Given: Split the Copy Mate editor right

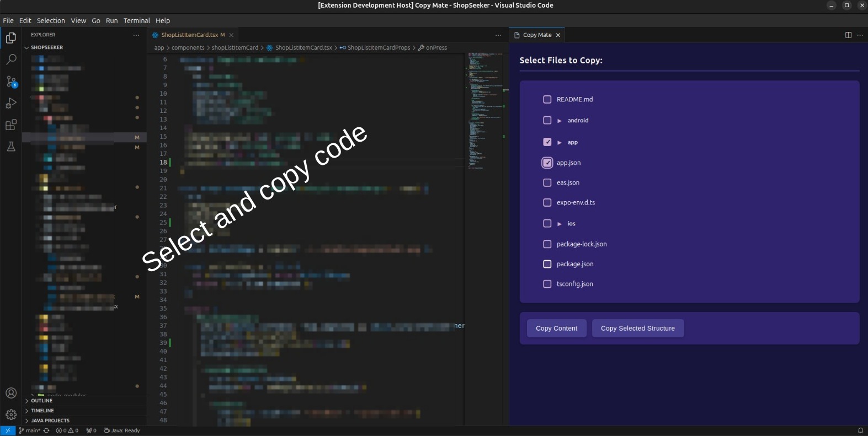Looking at the screenshot, I should (x=848, y=35).
